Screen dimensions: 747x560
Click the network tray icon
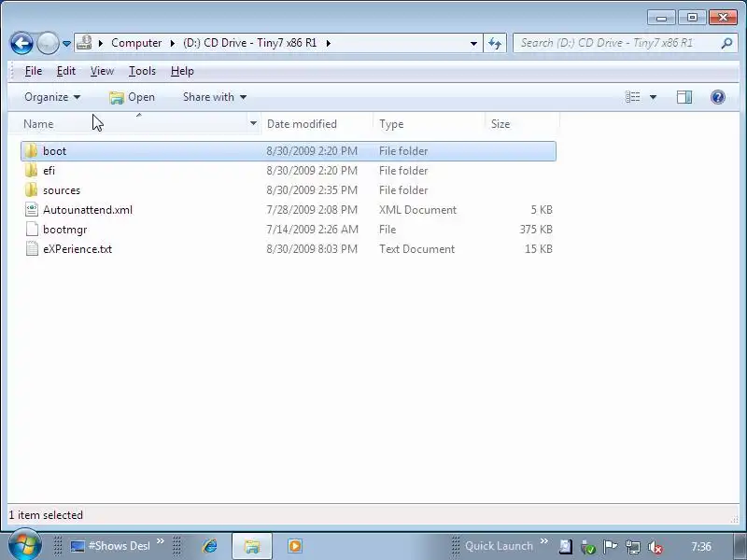633,547
